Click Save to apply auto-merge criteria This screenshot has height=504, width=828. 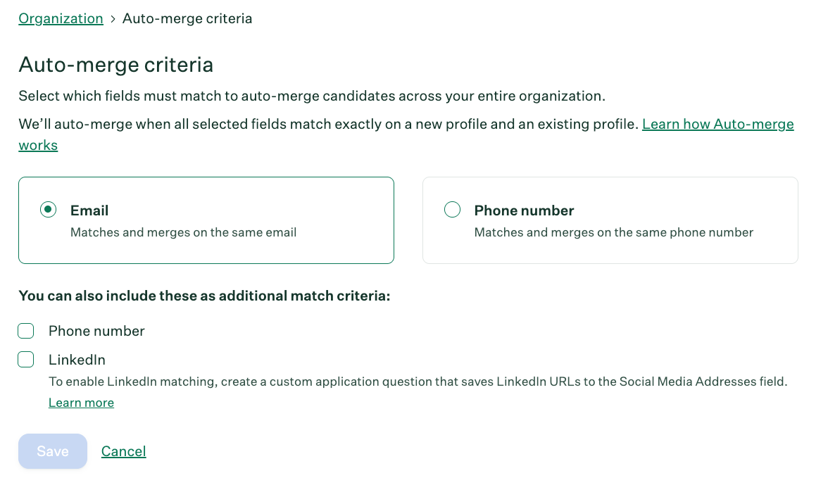click(x=52, y=451)
